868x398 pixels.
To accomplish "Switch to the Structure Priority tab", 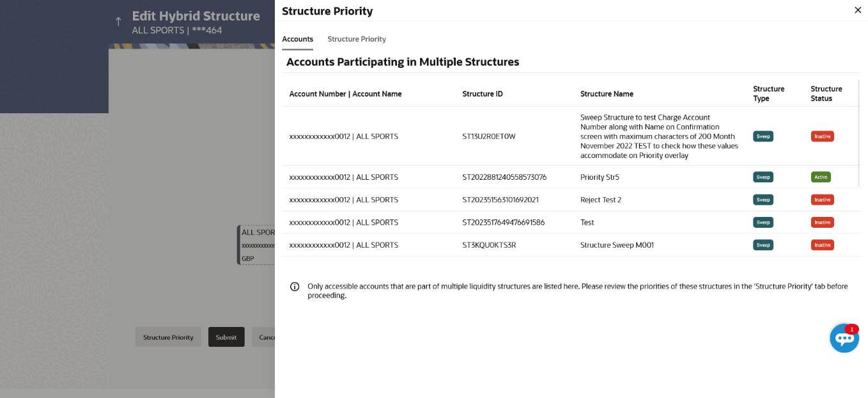I will (357, 39).
